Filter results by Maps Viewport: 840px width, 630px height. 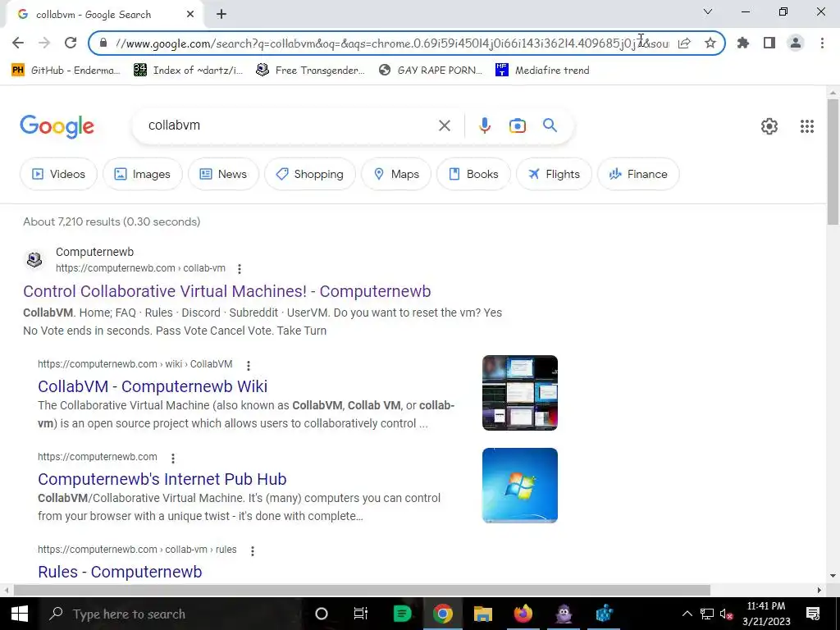tap(396, 174)
